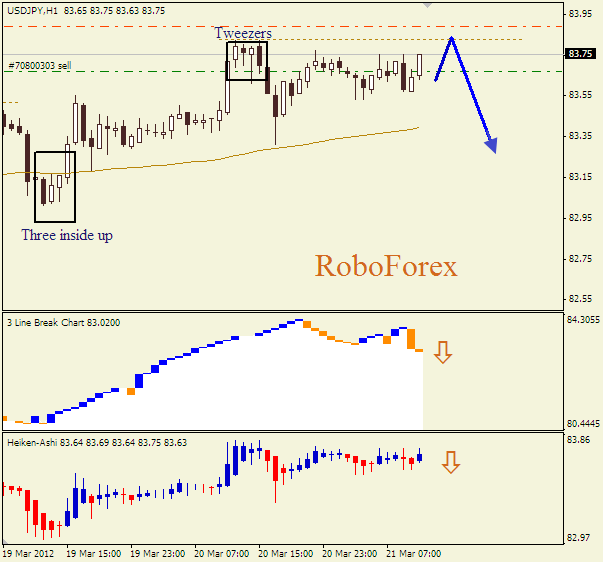Select the #70800303 sell order label

pos(40,66)
